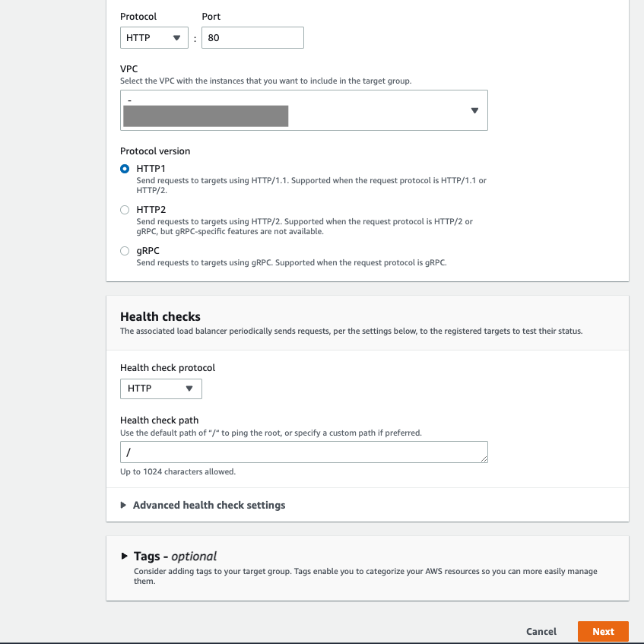Open the Health check protocol dropdown

point(160,389)
